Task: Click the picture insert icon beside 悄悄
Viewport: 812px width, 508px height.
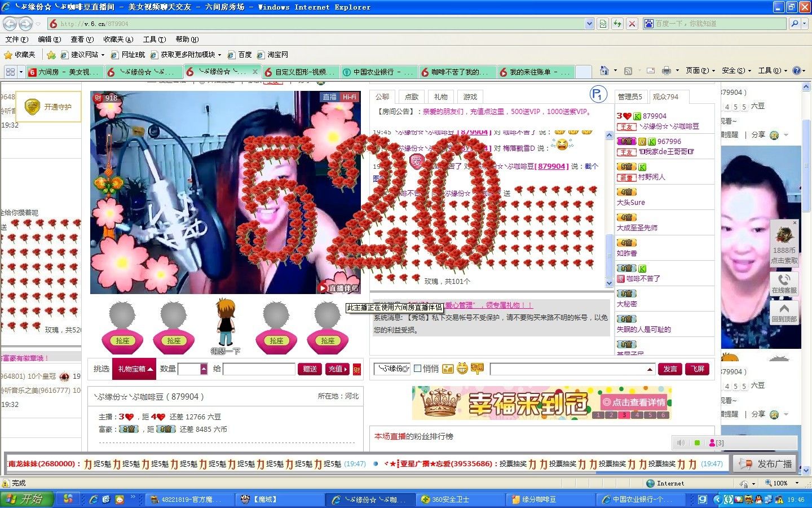Action: point(448,369)
